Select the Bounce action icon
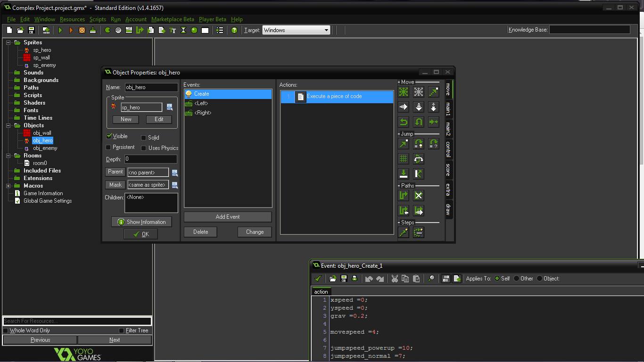Image resolution: width=644 pixels, height=362 pixels. click(x=419, y=174)
